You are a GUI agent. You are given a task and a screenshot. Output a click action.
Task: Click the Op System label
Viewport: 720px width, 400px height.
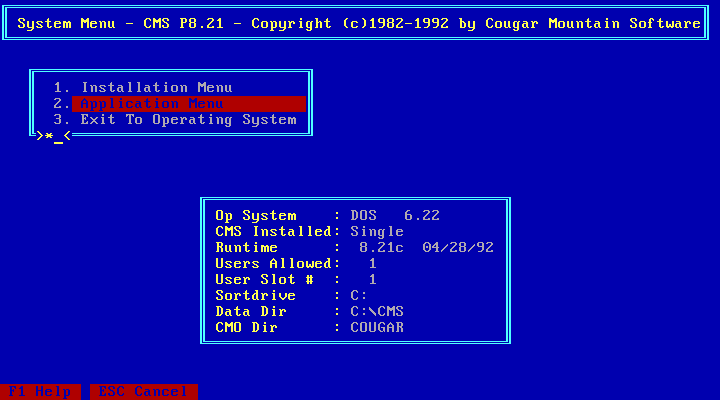(x=256, y=215)
